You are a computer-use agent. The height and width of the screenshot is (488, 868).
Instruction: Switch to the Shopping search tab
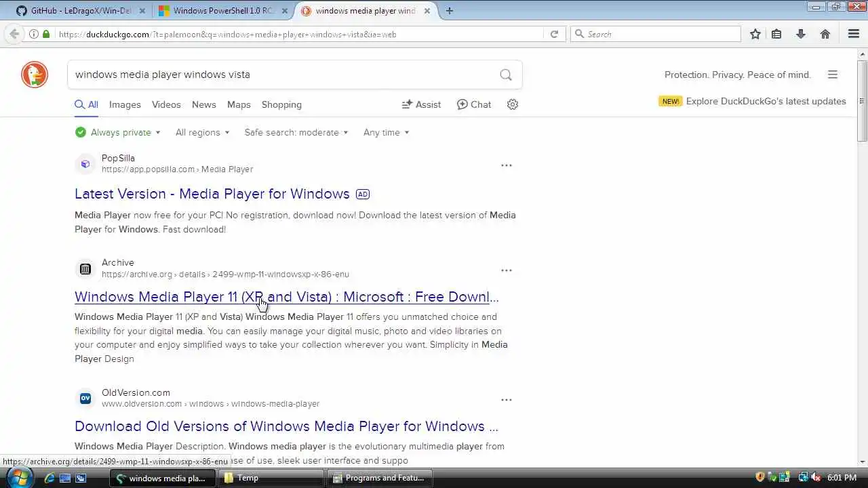coord(281,104)
